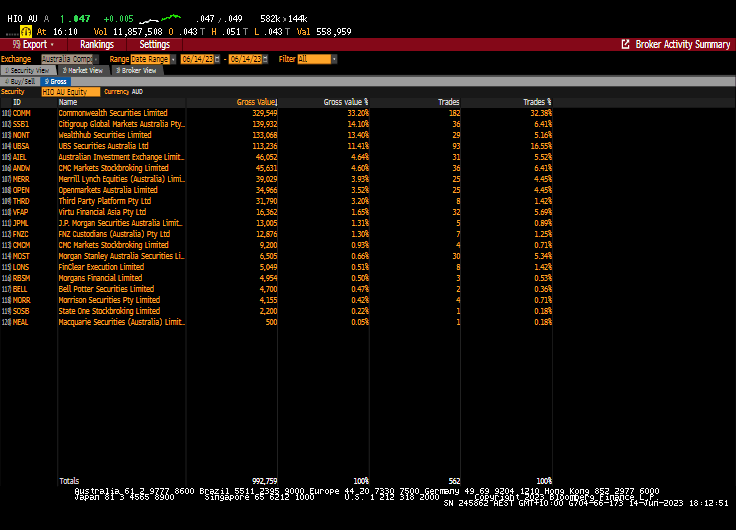The image size is (736, 530).
Task: Select the Citigroup Global Markets Australia row
Action: pos(276,124)
